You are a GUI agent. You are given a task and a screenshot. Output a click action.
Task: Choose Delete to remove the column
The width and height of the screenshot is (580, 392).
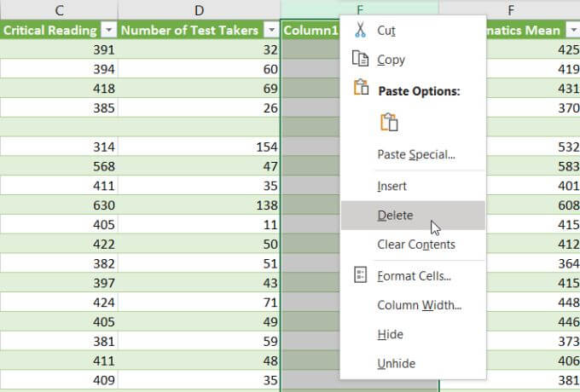[396, 216]
